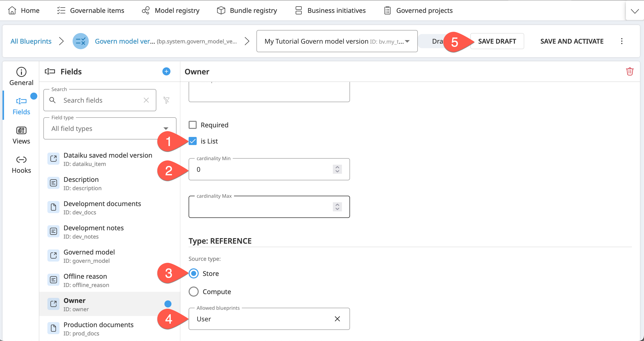Click into the Search fields input
Screen dimensions: 644x341
pyautogui.click(x=100, y=100)
